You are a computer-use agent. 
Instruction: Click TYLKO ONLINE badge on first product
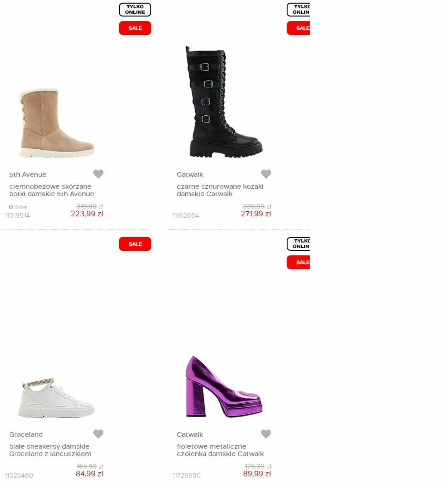point(135,10)
